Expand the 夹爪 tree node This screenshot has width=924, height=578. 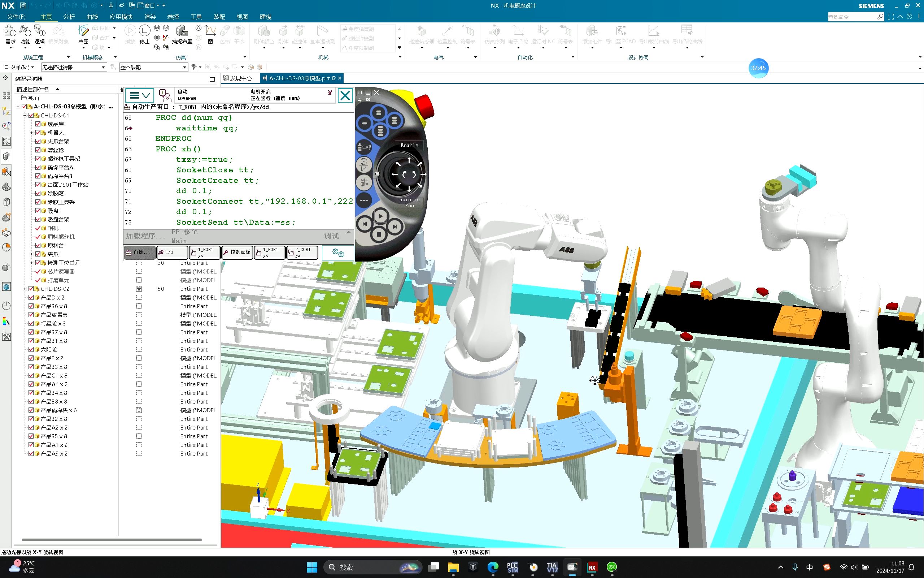tap(31, 254)
